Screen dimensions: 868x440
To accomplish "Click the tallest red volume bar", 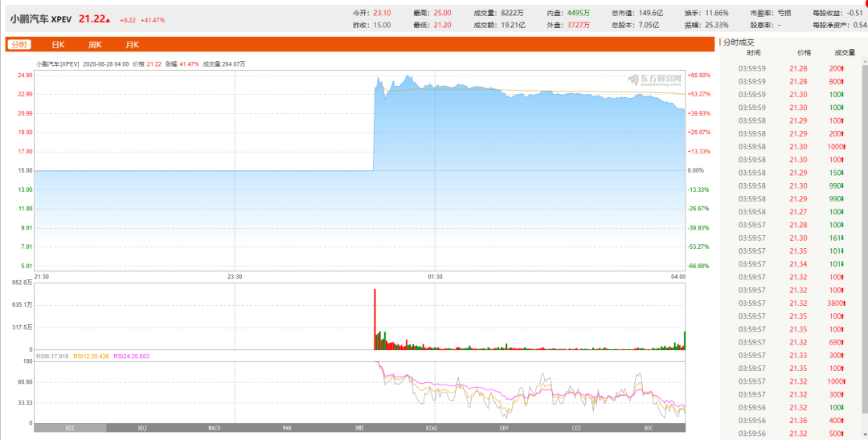I will point(375,319).
